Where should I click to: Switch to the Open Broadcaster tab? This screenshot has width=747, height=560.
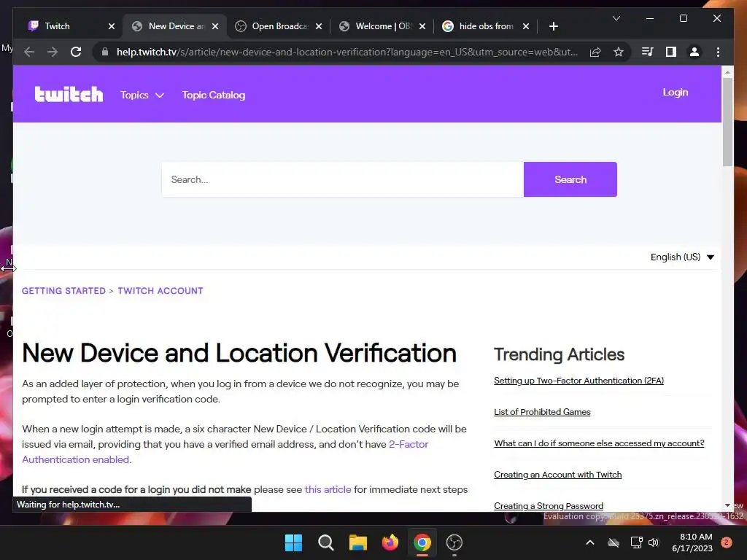(278, 26)
